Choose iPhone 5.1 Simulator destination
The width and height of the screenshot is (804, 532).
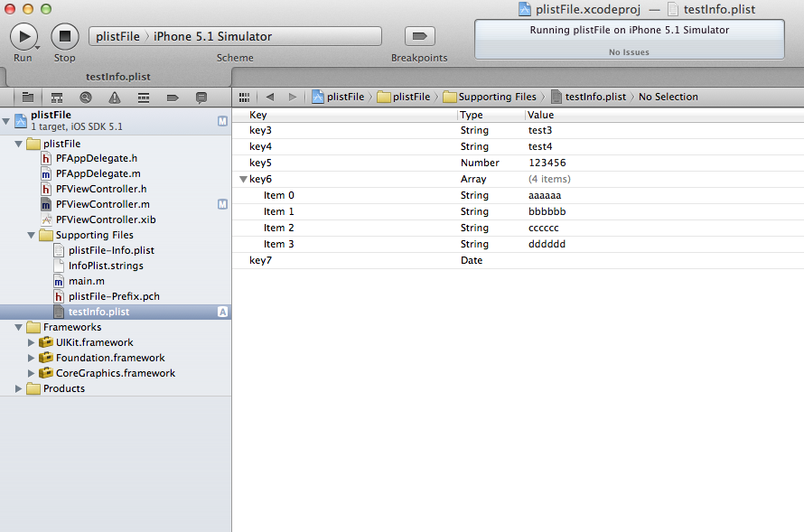[212, 36]
